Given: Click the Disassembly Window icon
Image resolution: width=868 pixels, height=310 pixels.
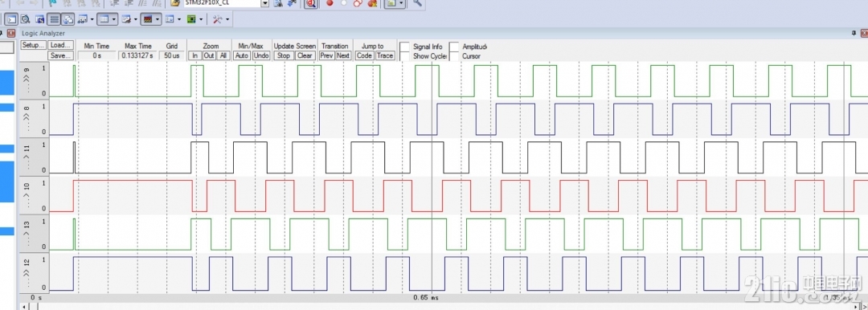Looking at the screenshot, I should tap(25, 19).
